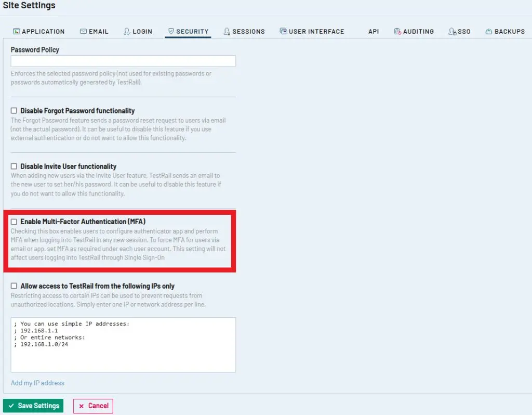Viewport: 532px width, 415px height.
Task: Click the Application tab icon
Action: (x=16, y=31)
